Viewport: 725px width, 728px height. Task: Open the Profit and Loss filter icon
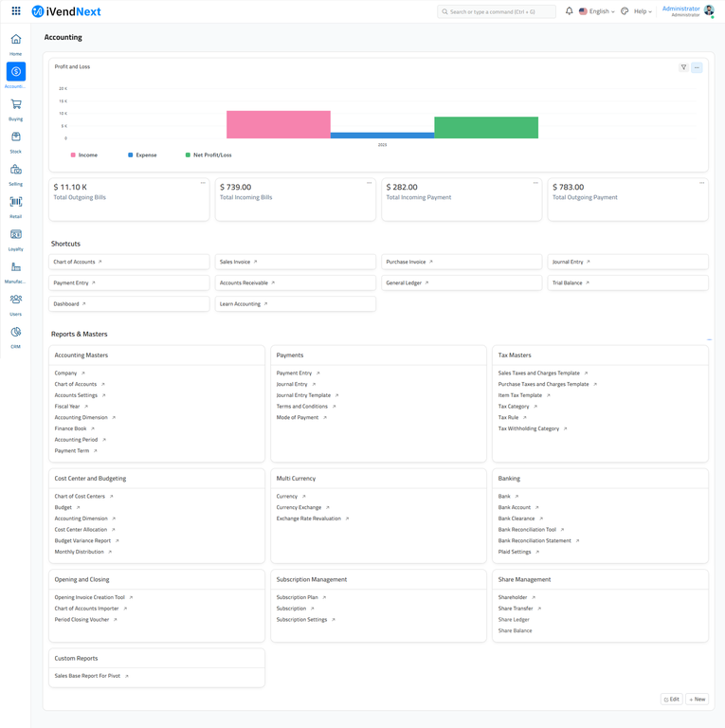(x=683, y=67)
